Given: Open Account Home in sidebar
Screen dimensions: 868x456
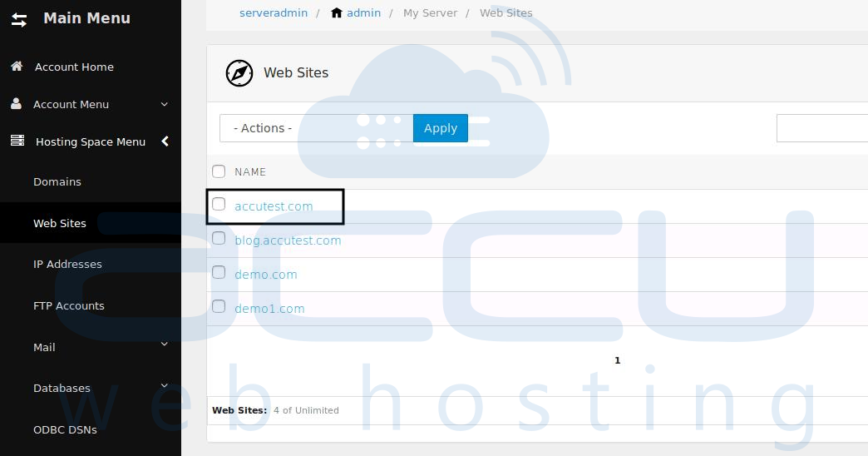Looking at the screenshot, I should 74,67.
